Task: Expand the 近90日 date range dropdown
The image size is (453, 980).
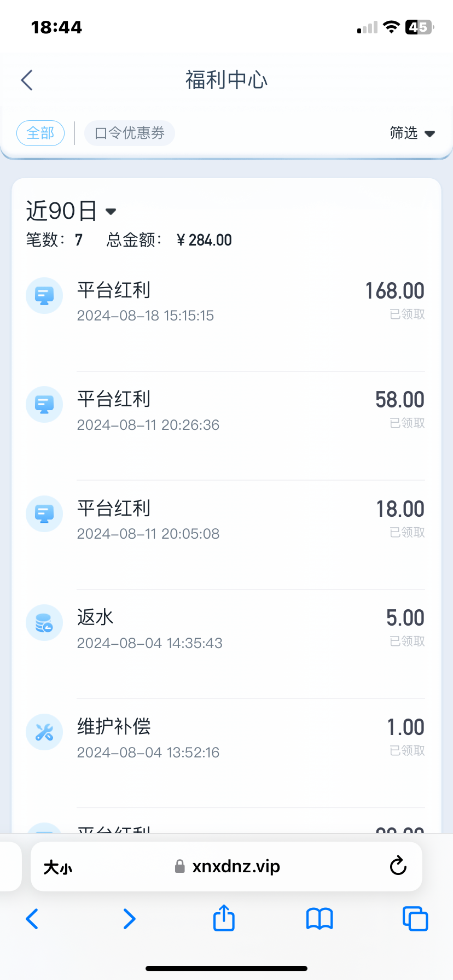Action: point(71,211)
